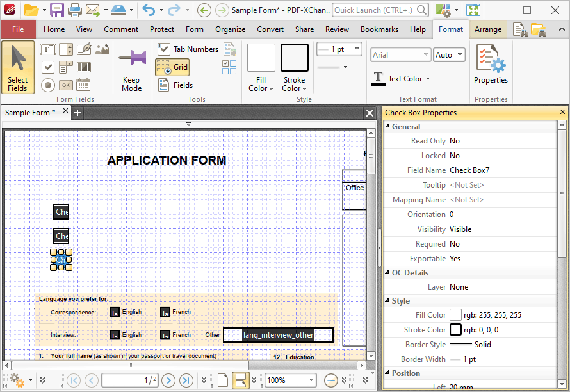
Task: Click the zoom out minus button
Action: pyautogui.click(x=331, y=380)
